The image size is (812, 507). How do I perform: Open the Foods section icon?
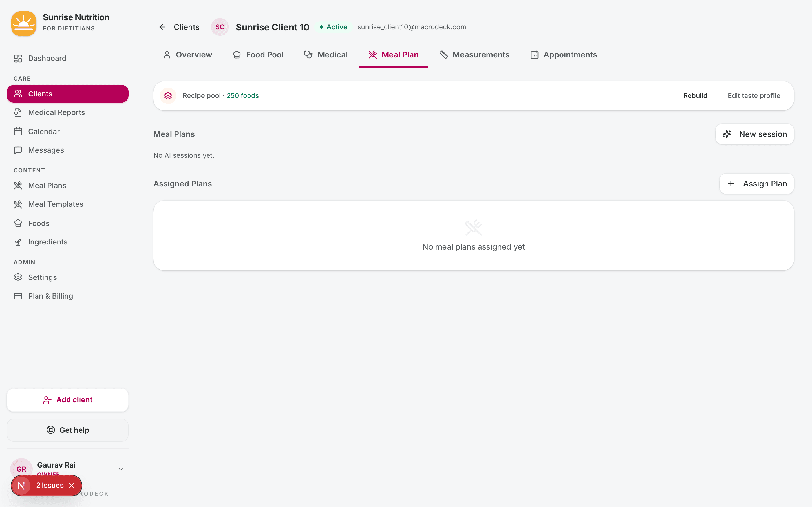pos(18,223)
